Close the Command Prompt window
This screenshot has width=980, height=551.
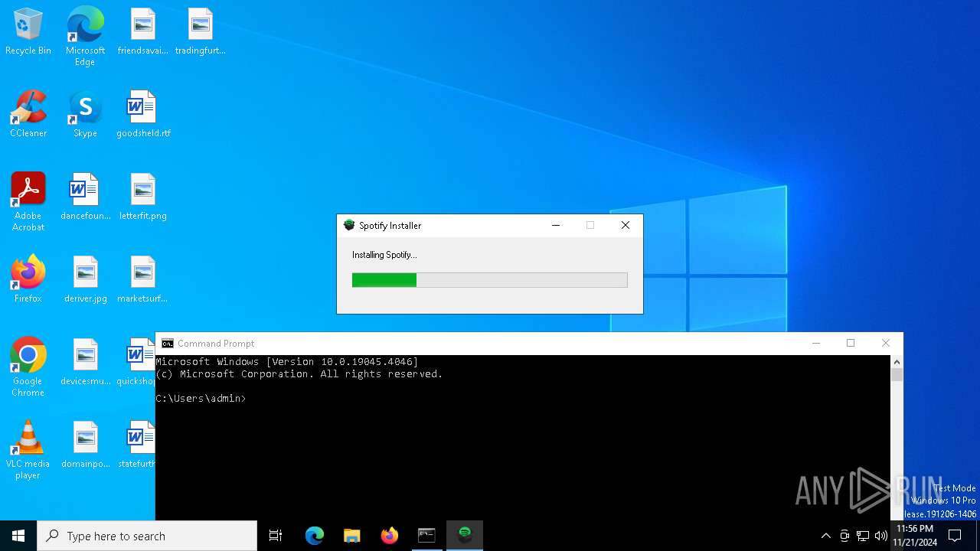click(886, 344)
